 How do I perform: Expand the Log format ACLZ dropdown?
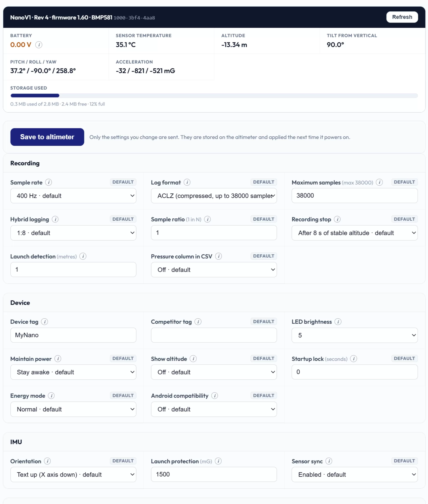pos(214,196)
